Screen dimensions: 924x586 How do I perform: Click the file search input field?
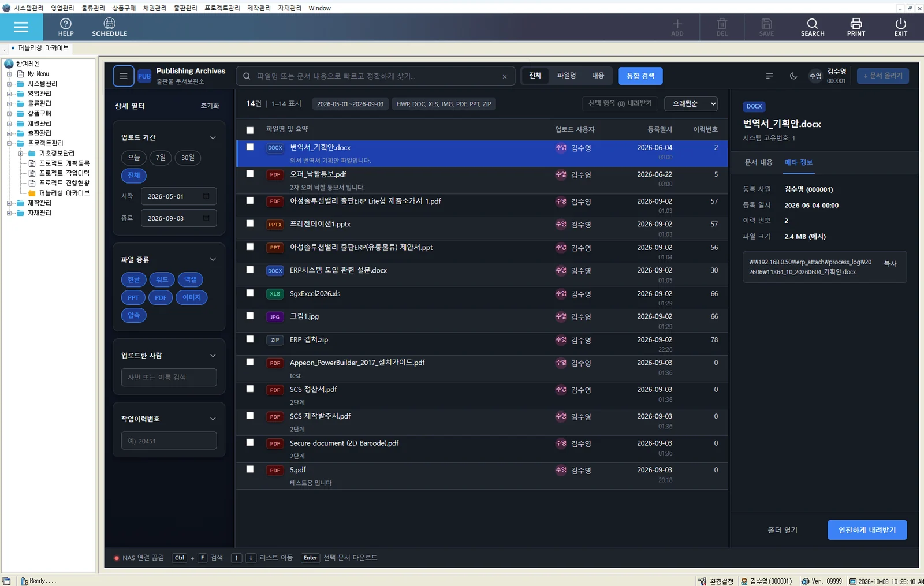(376, 76)
